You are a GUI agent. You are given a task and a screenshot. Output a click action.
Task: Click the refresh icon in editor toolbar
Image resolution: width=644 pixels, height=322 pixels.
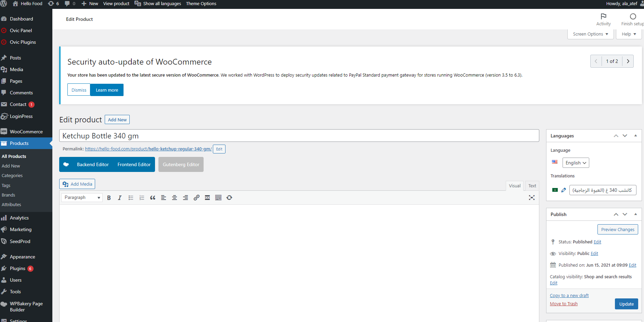tap(229, 198)
